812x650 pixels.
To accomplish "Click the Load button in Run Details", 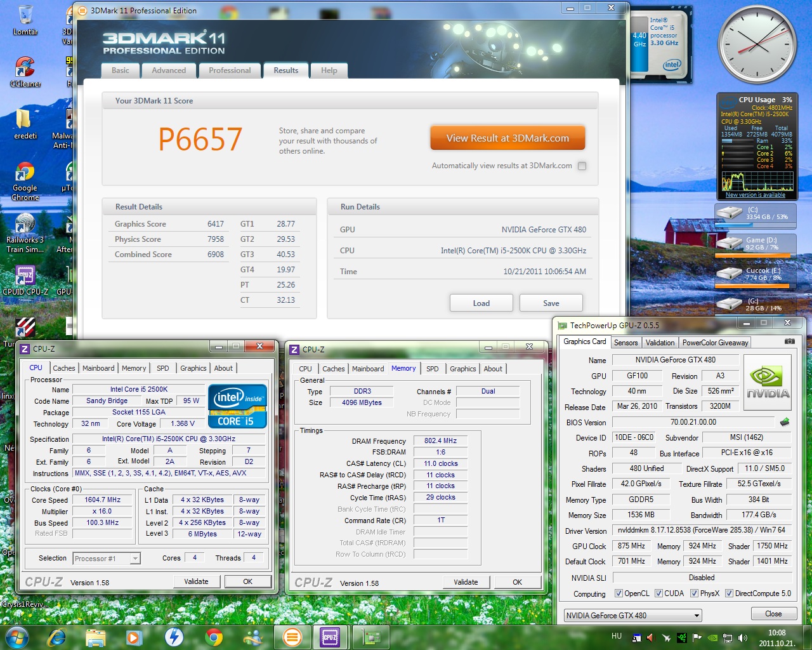I will (481, 303).
